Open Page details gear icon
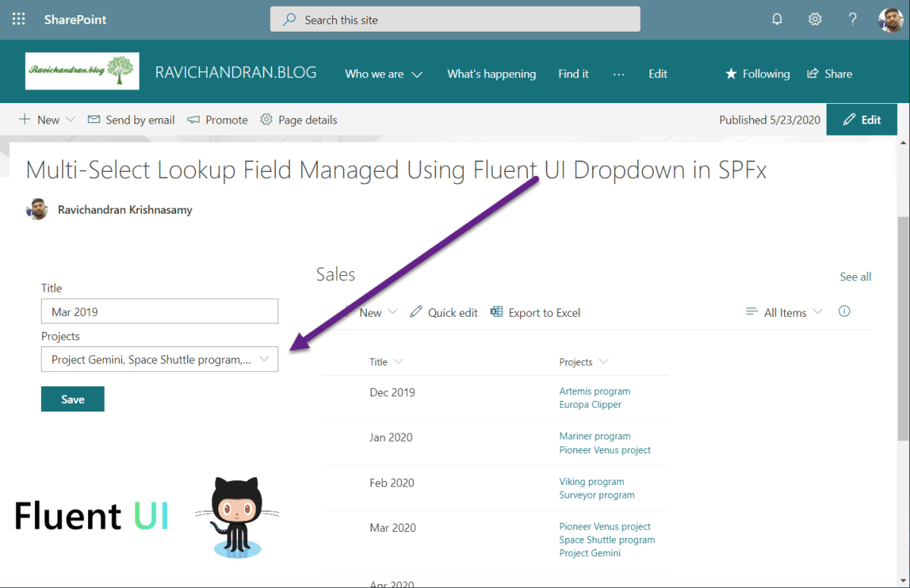Image resolution: width=910 pixels, height=588 pixels. pyautogui.click(x=265, y=120)
